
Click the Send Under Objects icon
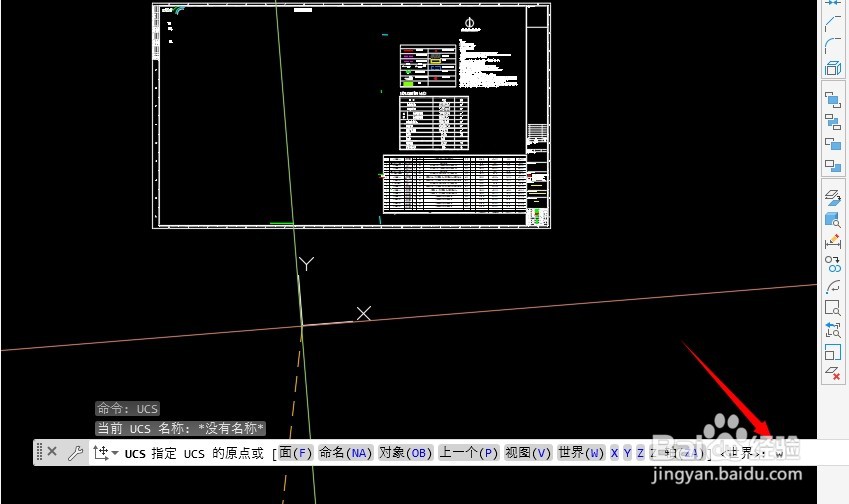[x=833, y=166]
